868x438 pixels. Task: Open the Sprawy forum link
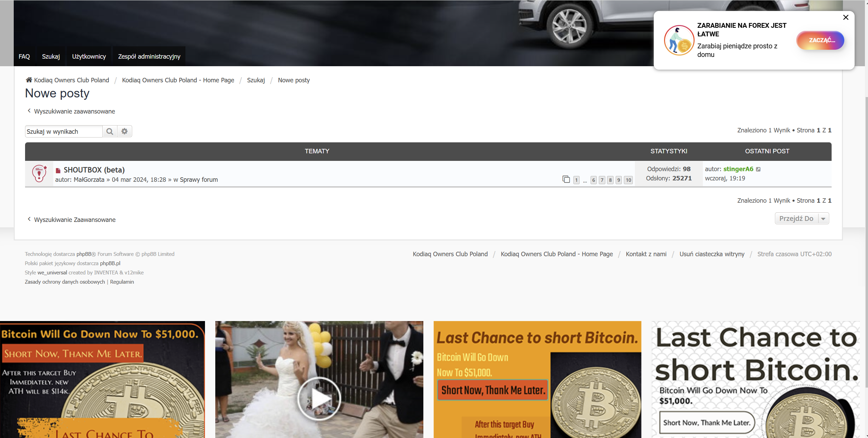[x=199, y=180]
